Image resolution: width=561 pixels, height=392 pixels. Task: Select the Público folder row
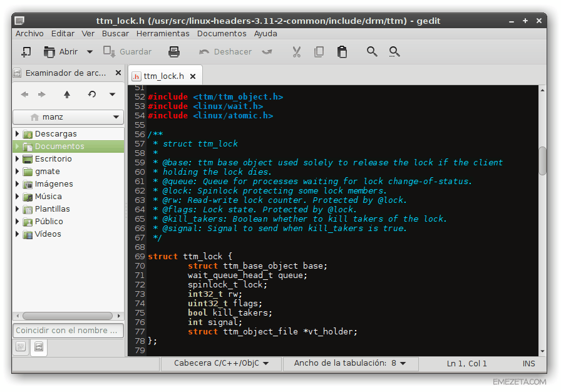[x=68, y=222]
